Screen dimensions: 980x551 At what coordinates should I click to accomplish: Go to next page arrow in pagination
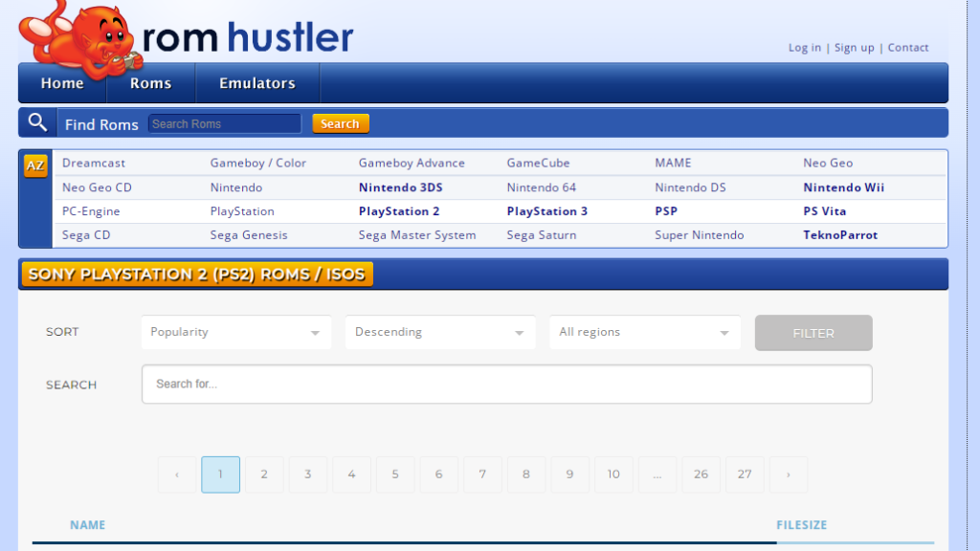click(x=789, y=474)
